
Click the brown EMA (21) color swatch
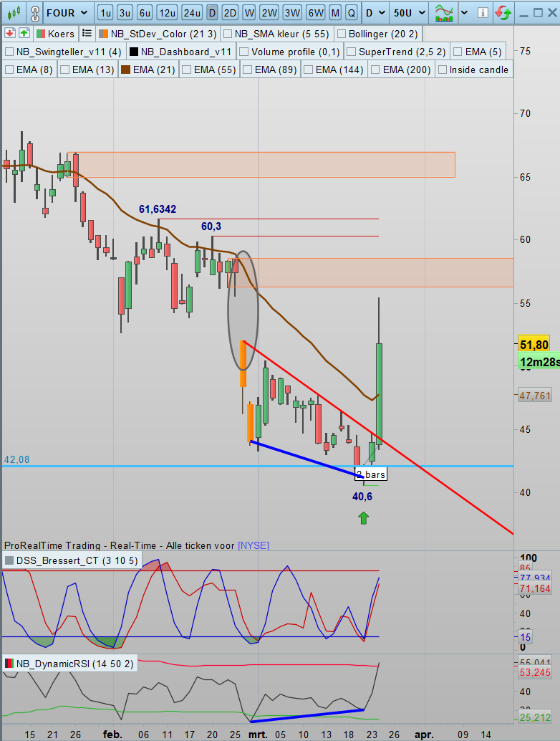pos(125,70)
